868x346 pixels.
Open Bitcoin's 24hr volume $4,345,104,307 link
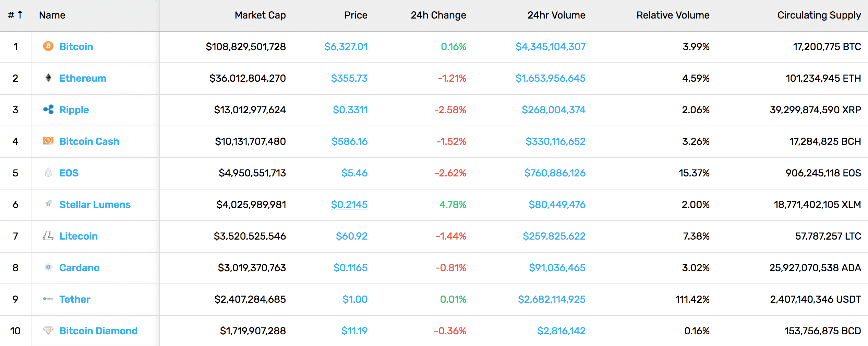tap(550, 47)
